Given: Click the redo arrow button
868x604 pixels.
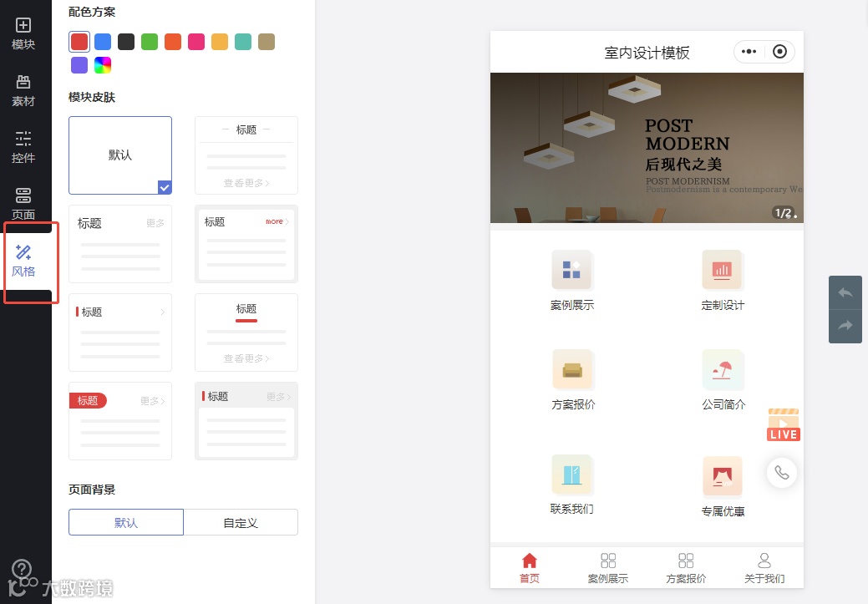Looking at the screenshot, I should tap(845, 326).
